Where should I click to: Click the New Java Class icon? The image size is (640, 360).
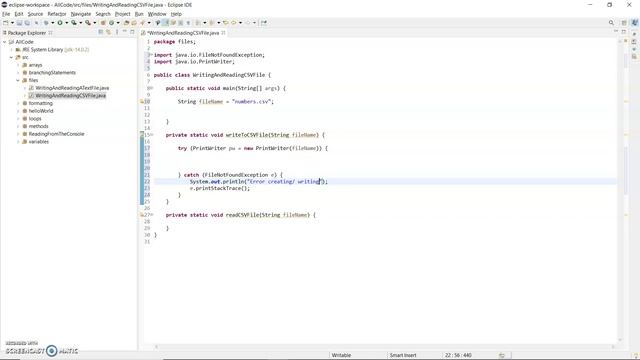point(111,23)
